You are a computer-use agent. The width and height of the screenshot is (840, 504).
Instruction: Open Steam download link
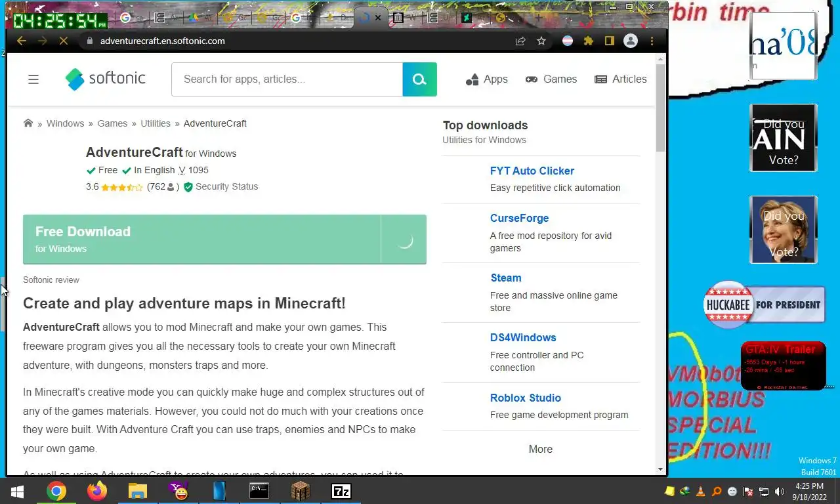[506, 278]
